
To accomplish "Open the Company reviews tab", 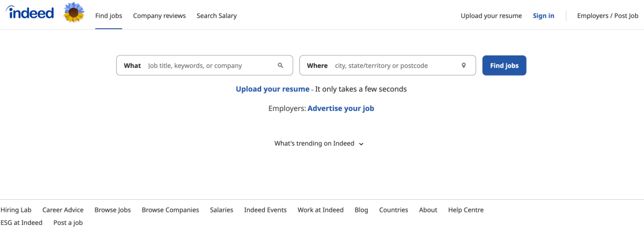I will 159,16.
